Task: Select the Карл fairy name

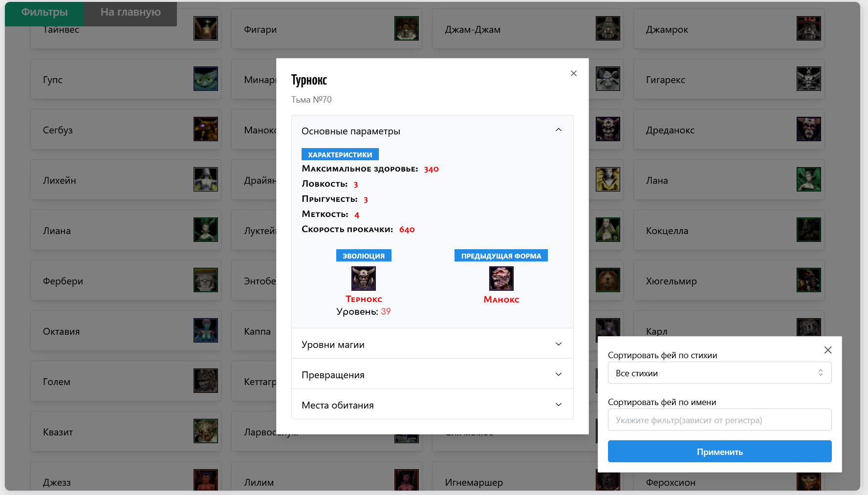Action: (656, 332)
